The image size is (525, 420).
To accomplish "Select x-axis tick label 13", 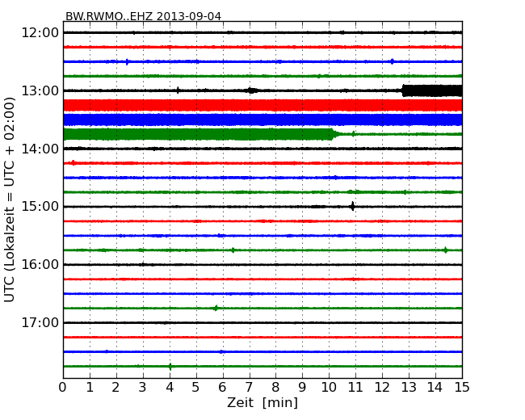I will (409, 388).
